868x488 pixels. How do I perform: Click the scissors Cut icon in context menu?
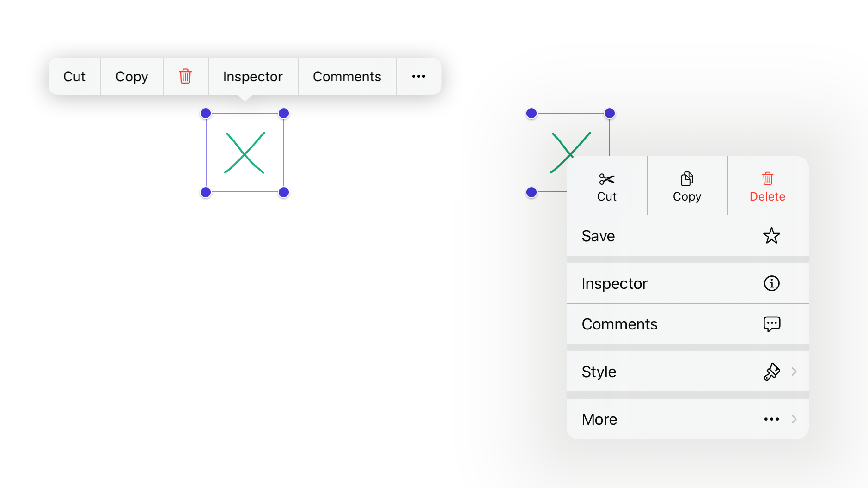pos(606,179)
